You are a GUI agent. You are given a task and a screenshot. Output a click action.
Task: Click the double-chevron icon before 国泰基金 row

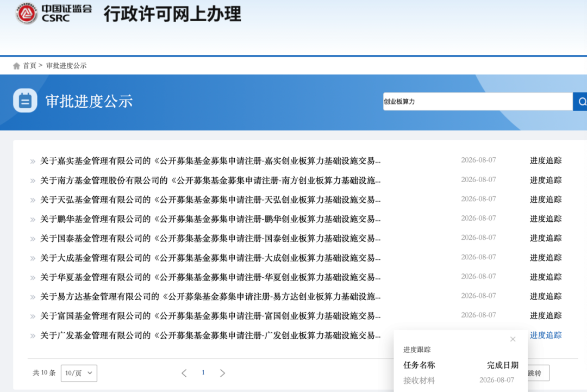33,239
